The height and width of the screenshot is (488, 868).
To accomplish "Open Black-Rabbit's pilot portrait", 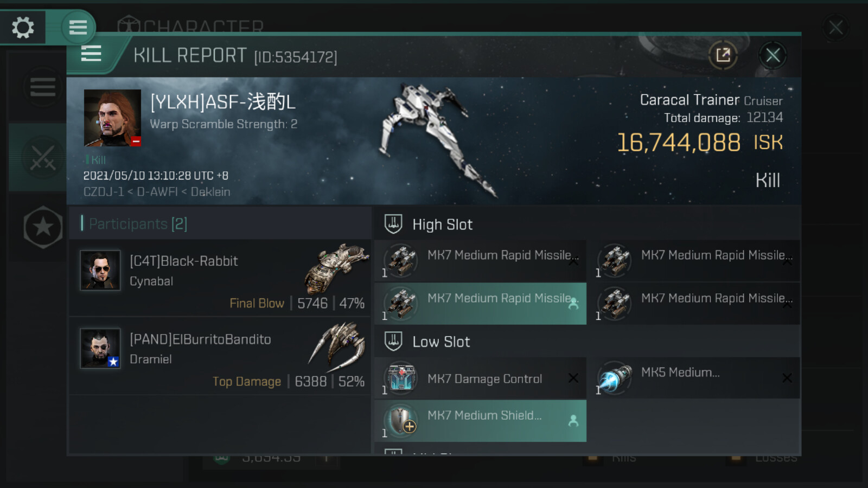I will 100,270.
